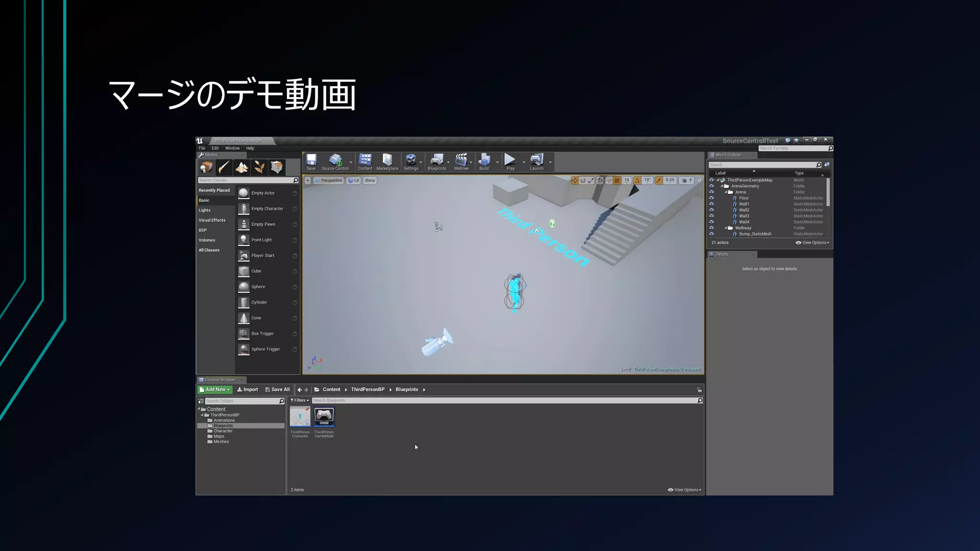Click translate gizmo icon in viewport toolbar

[575, 180]
